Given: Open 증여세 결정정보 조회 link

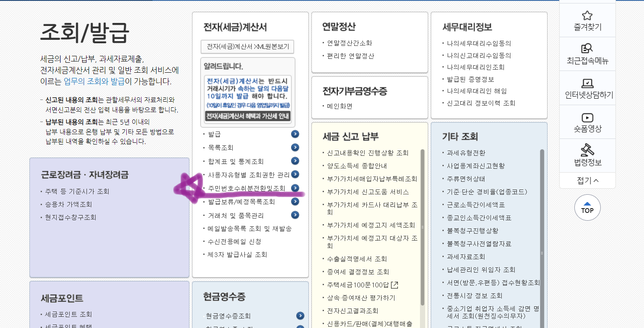Looking at the screenshot, I should tap(358, 272).
